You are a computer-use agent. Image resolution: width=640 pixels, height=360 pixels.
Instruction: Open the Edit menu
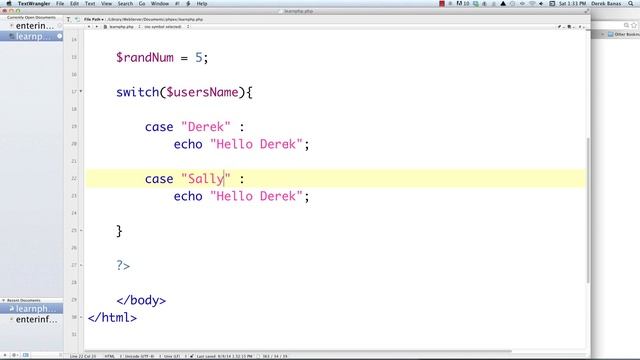(x=74, y=3)
